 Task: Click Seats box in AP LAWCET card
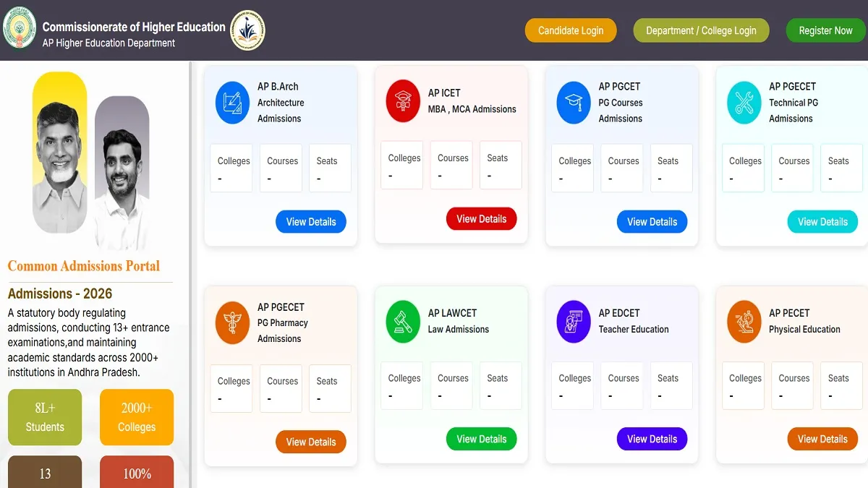pyautogui.click(x=501, y=386)
